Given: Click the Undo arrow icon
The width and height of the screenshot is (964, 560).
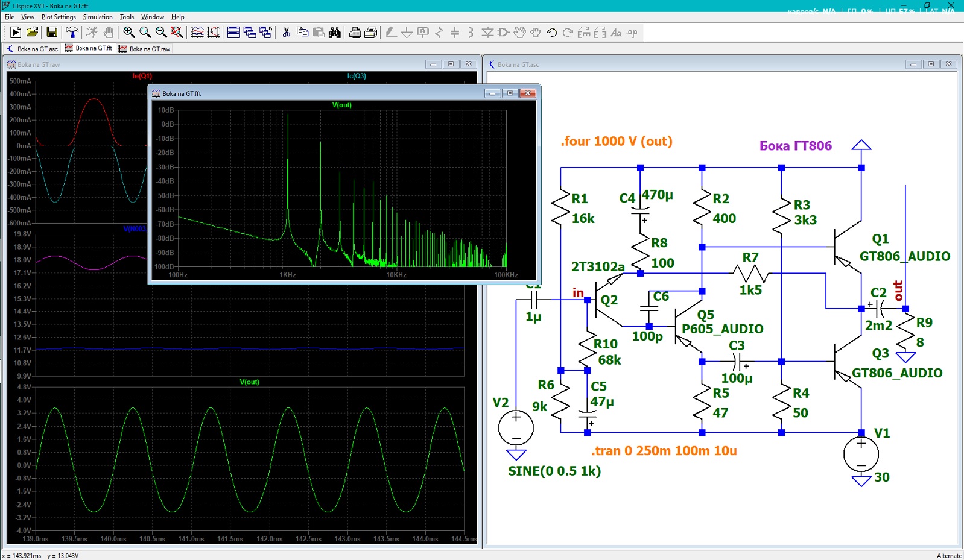Looking at the screenshot, I should [551, 33].
